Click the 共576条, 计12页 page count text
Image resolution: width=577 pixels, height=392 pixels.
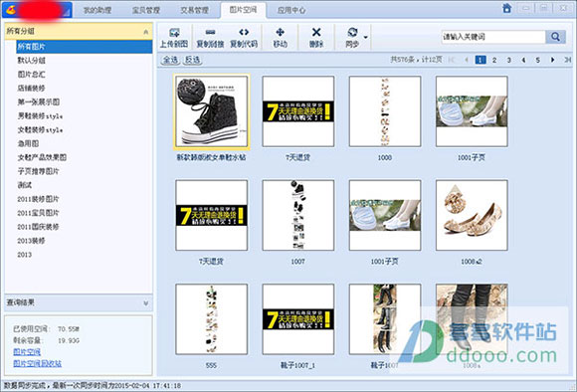tap(416, 60)
